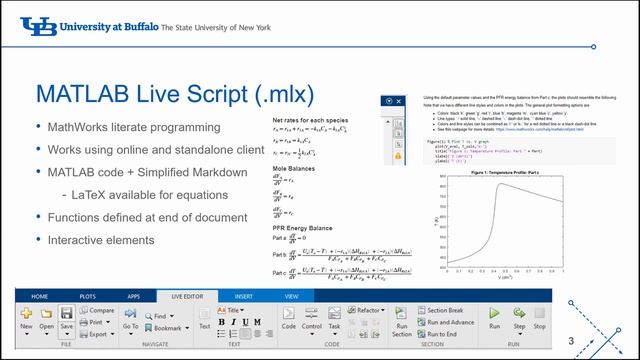Apply numbered list formatting
Screen dimensions: 640x360
(x=233, y=334)
